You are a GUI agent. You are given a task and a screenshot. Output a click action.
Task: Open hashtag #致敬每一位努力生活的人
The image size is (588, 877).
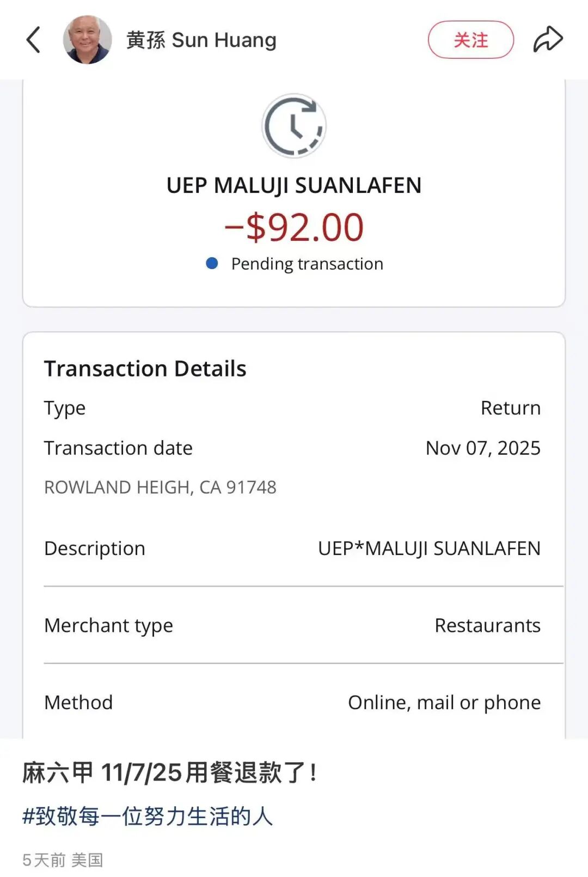148,816
